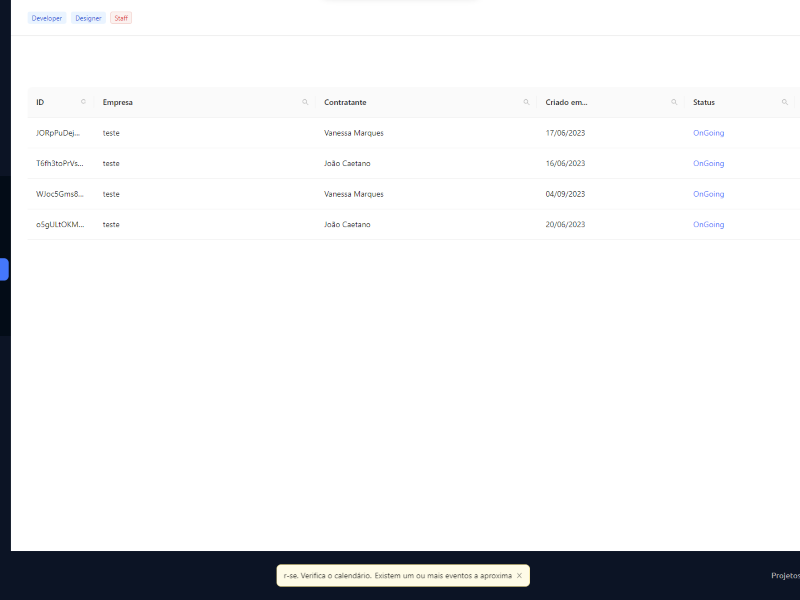This screenshot has width=800, height=600.
Task: Click teste in the JORpPuDej row
Action: [x=111, y=133]
